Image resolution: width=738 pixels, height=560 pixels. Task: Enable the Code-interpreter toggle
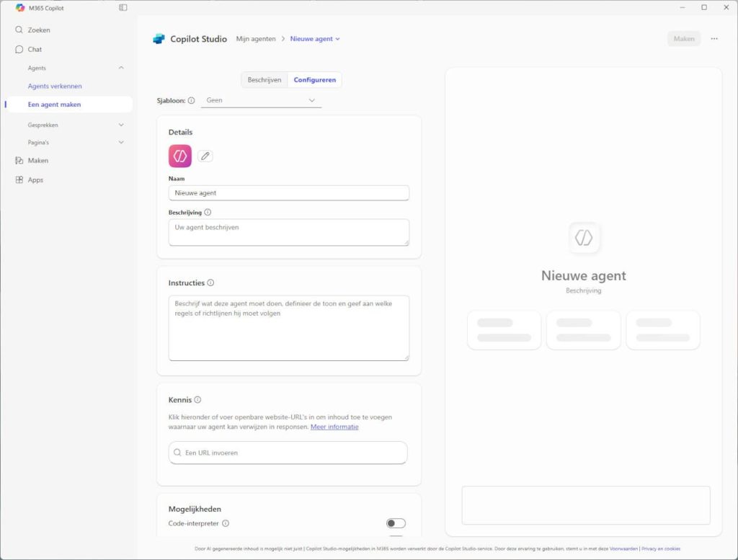click(x=396, y=523)
